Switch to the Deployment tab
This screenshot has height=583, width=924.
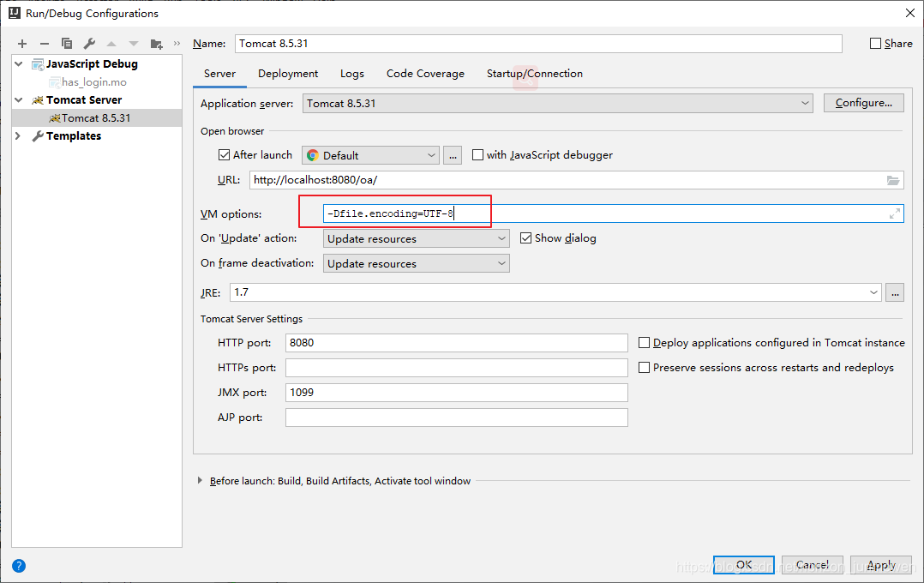pyautogui.click(x=288, y=74)
